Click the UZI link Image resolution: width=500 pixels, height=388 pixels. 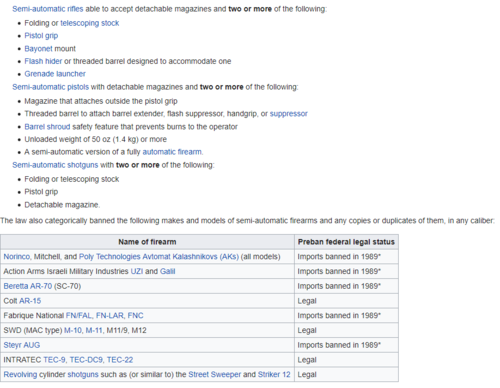[x=137, y=271]
